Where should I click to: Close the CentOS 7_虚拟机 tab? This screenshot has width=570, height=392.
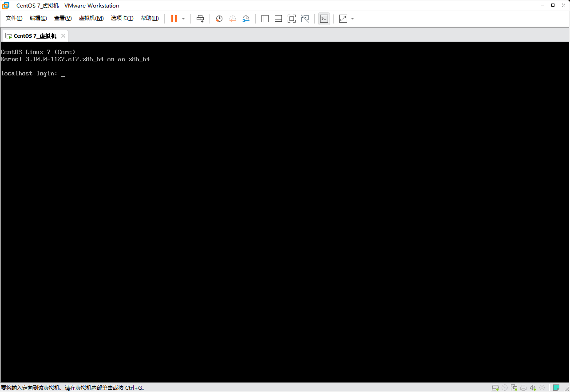pyautogui.click(x=63, y=36)
